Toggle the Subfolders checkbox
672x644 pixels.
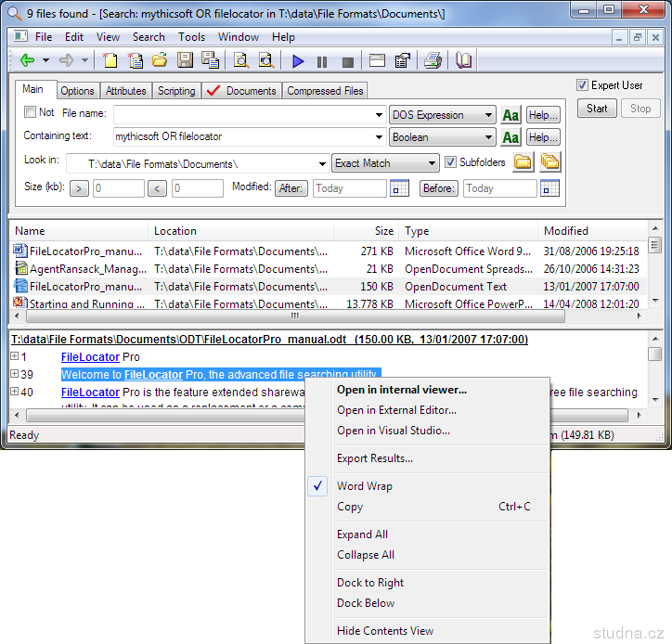450,162
